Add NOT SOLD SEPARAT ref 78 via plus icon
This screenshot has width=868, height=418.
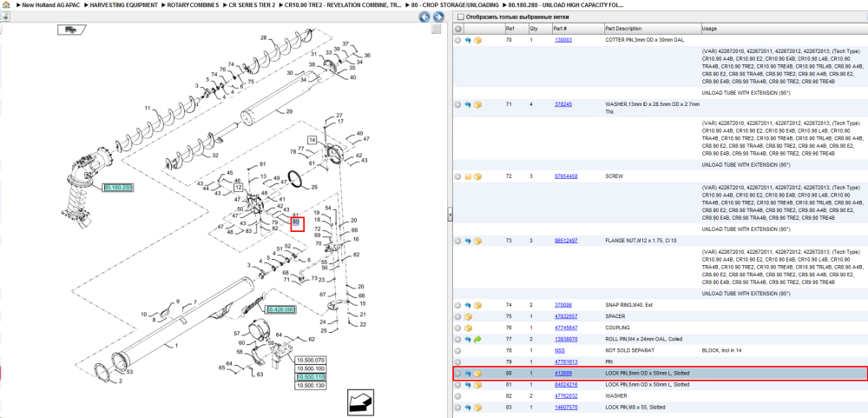457,351
